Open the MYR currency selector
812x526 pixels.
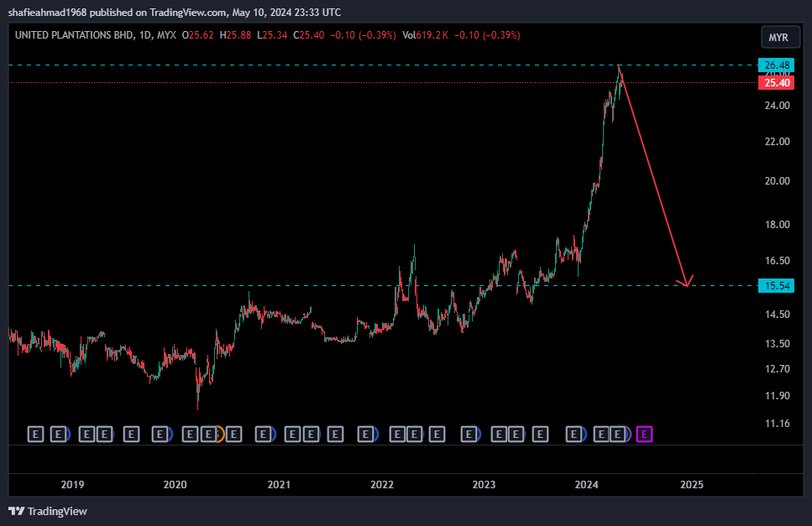[780, 37]
